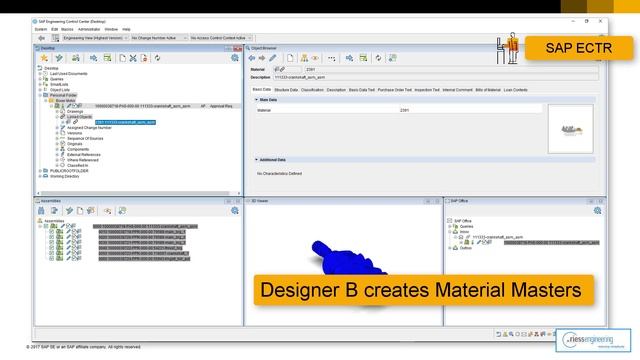This screenshot has height=360, width=640.
Task: Click the first icon in Assemblies toolbar
Action: [41, 211]
